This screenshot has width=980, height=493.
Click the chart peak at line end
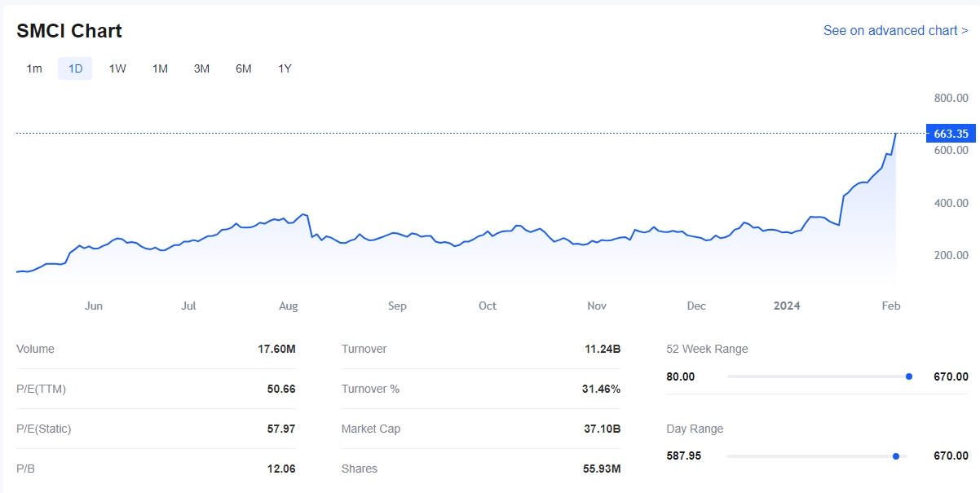895,134
